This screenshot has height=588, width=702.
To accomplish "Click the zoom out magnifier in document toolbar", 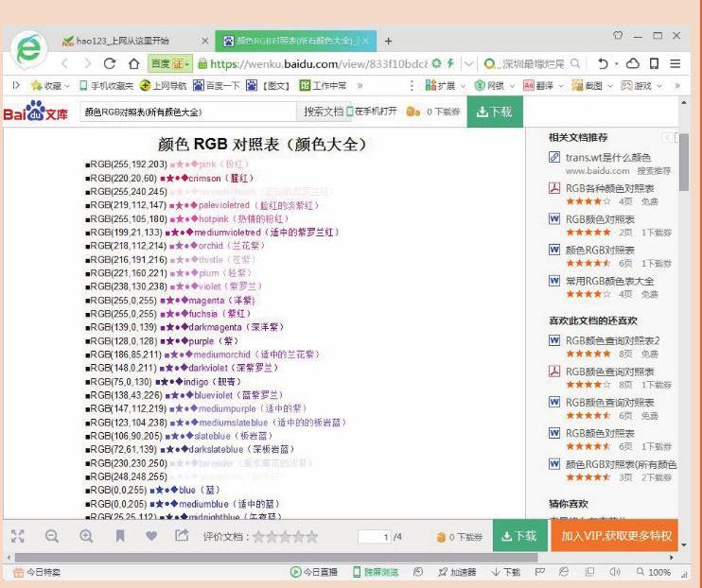I will (52, 536).
